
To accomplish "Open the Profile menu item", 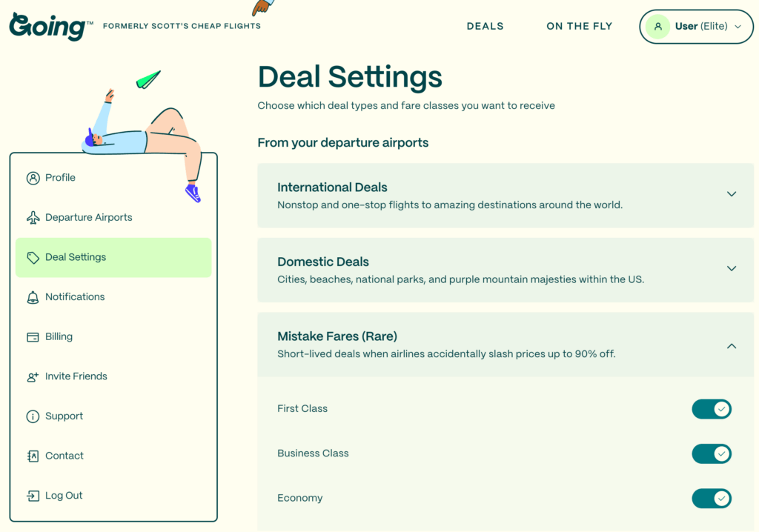I will pyautogui.click(x=113, y=178).
